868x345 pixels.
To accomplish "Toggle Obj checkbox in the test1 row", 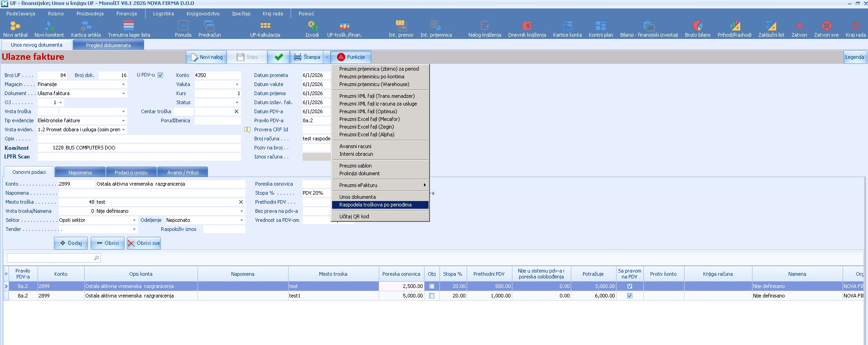I will [x=432, y=296].
